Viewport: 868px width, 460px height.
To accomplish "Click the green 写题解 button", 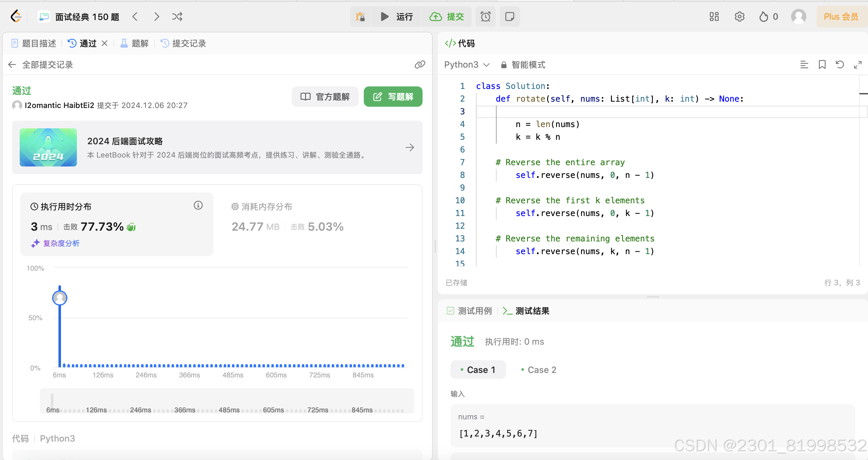I will pyautogui.click(x=393, y=97).
